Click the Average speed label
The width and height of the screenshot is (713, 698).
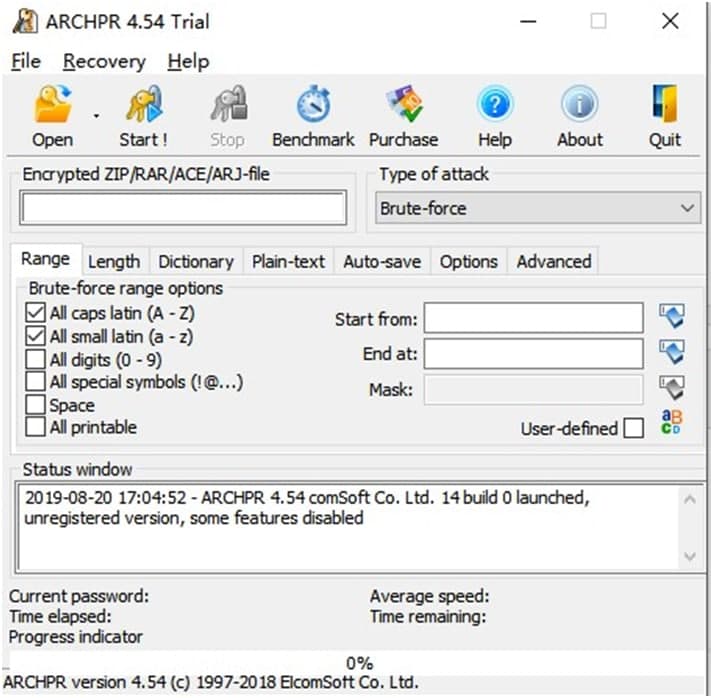click(429, 596)
